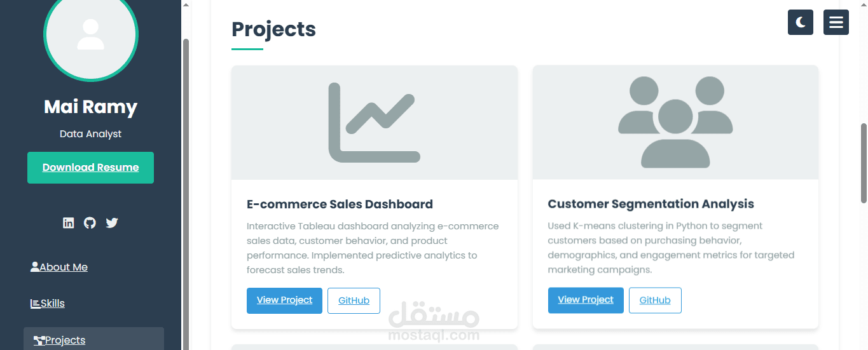This screenshot has width=868, height=350.
Task: Click the main page vertical scrollbar
Action: pos(864,163)
